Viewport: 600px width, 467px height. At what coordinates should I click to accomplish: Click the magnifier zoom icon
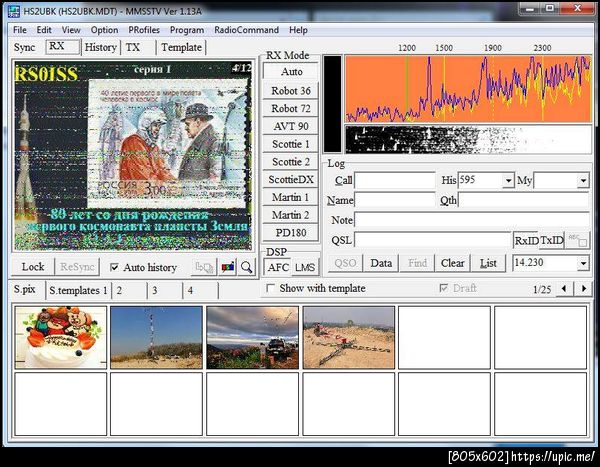247,267
